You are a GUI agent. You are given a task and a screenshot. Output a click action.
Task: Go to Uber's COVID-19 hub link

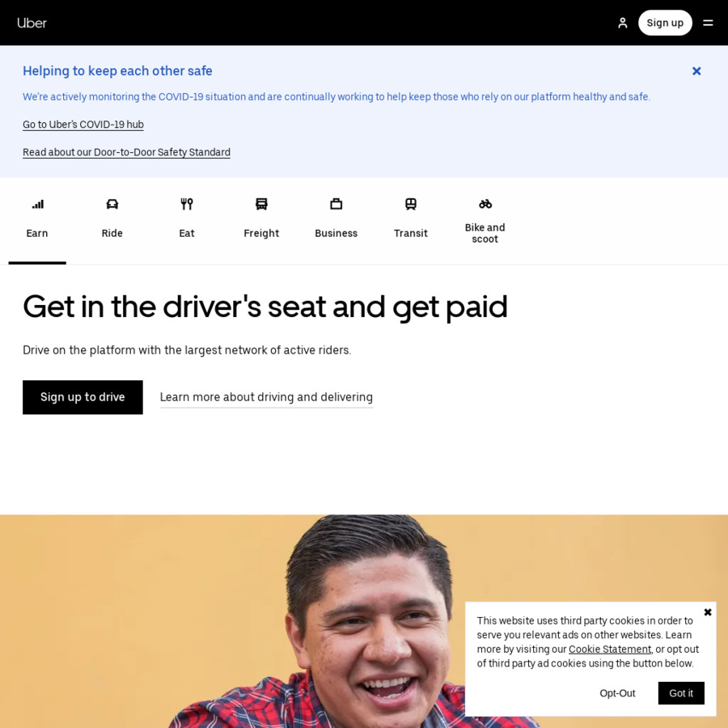tap(83, 125)
